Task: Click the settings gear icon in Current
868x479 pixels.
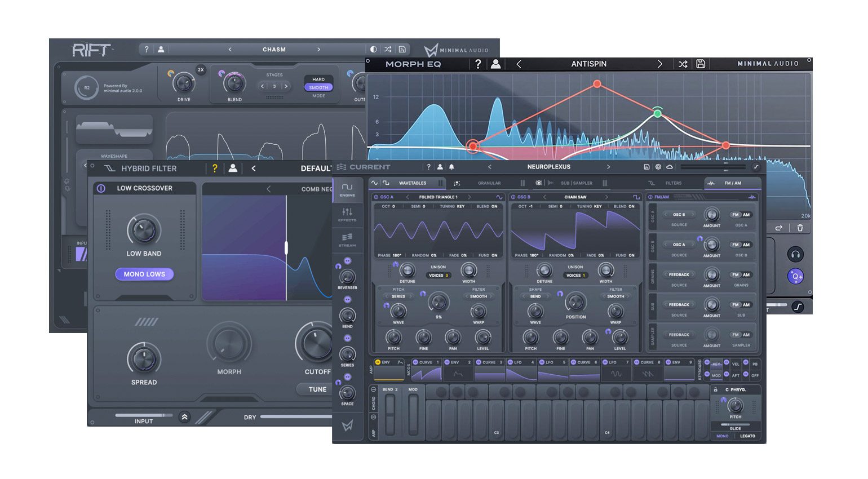Action: tap(658, 167)
